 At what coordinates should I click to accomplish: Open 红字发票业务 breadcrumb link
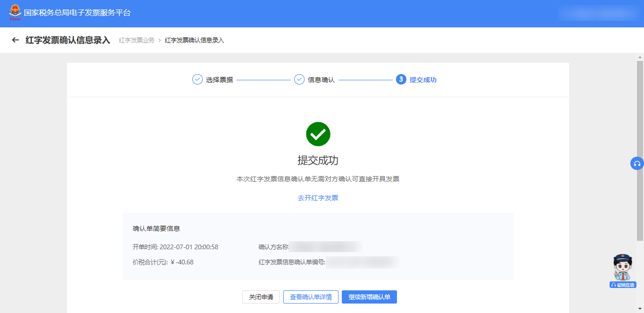click(137, 41)
